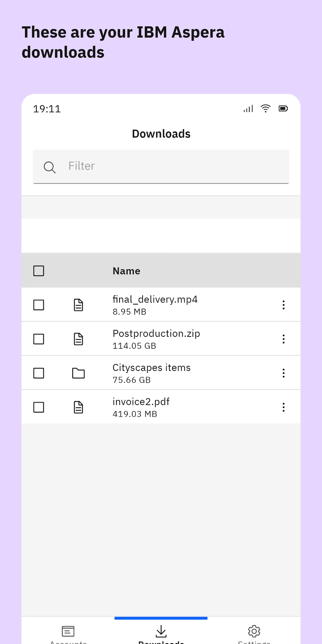Click the folder icon for Cityscapes items
Screen dimensions: 322x644
pos(78,373)
